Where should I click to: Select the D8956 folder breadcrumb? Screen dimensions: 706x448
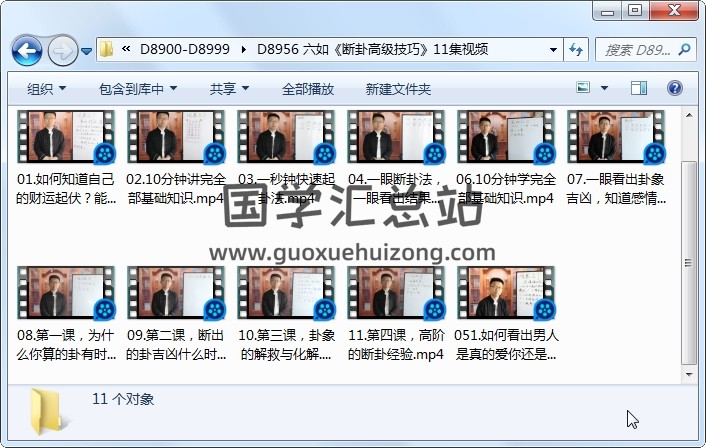coord(372,49)
